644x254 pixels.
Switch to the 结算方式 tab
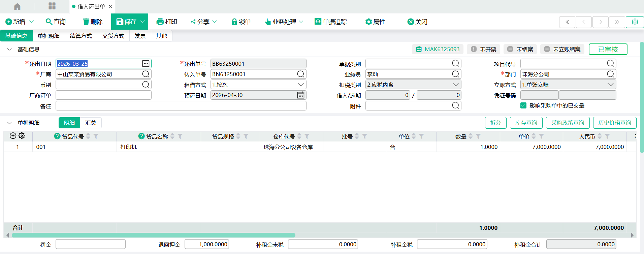coord(81,36)
